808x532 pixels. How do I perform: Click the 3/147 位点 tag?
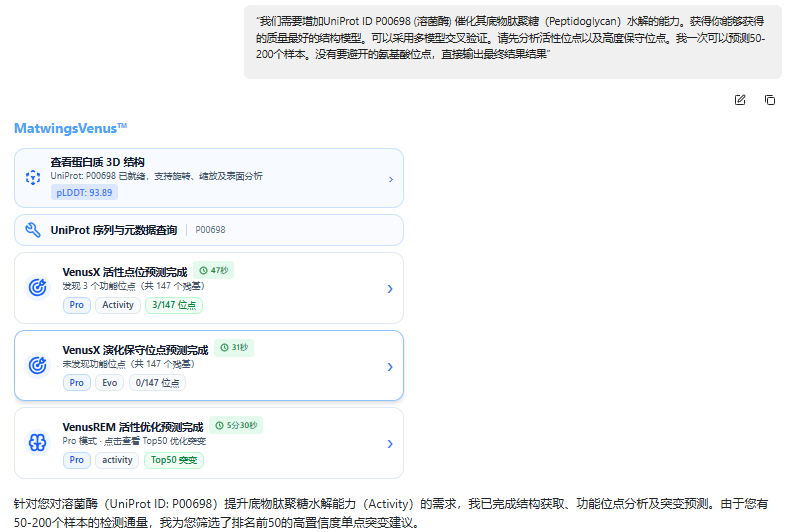(174, 305)
